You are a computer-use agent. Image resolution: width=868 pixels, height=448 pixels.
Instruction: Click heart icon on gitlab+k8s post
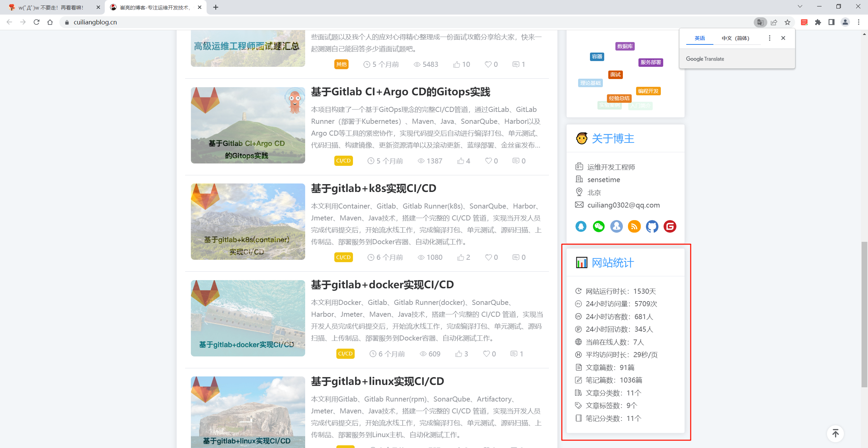[x=488, y=257]
